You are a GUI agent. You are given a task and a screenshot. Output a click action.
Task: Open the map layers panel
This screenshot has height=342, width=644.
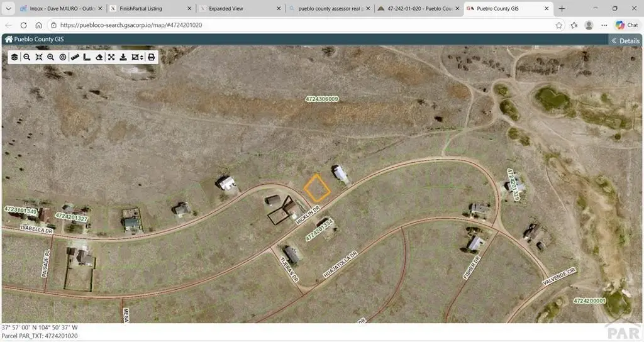[x=14, y=57]
